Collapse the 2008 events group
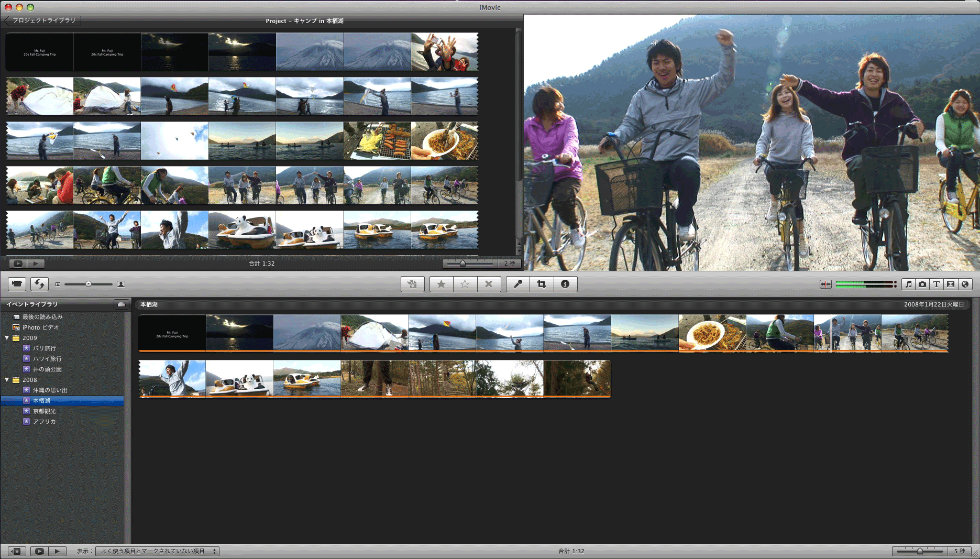This screenshot has height=559, width=980. pyautogui.click(x=7, y=380)
